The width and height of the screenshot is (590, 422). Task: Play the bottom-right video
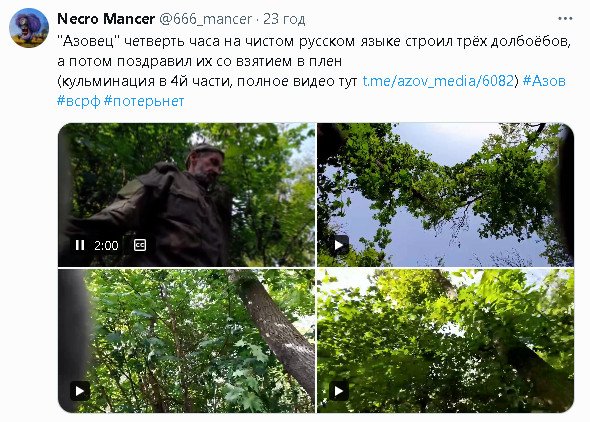click(339, 391)
